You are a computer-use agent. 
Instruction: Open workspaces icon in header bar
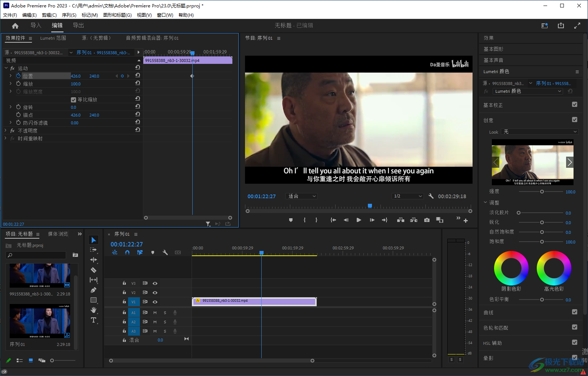[545, 26]
